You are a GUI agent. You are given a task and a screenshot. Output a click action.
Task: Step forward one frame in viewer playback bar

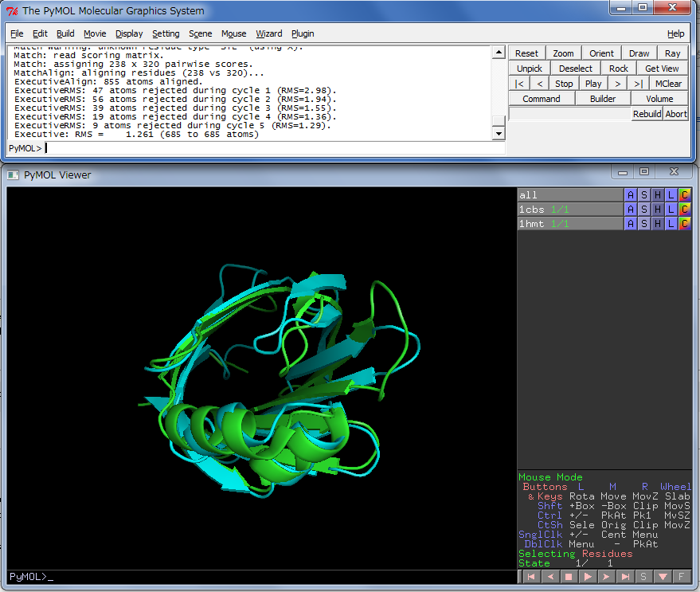[606, 576]
